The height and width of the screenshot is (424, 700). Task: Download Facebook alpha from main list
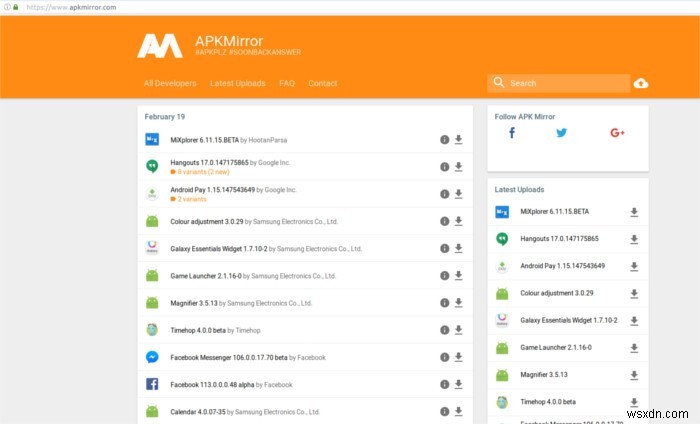pos(458,385)
